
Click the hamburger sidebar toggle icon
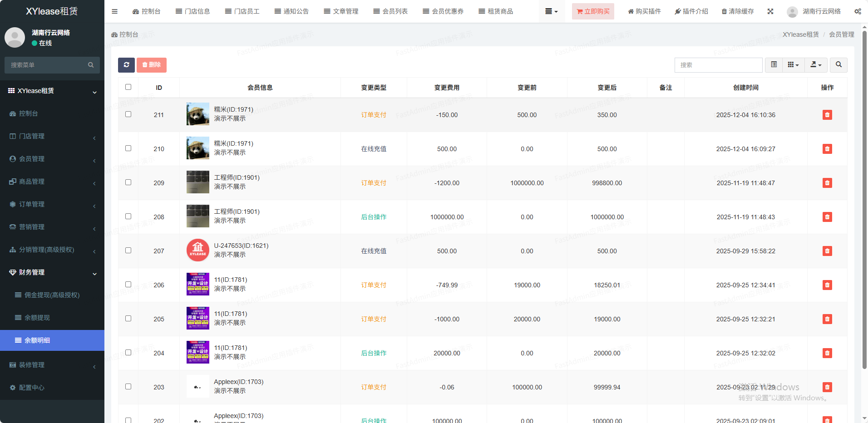(x=114, y=11)
